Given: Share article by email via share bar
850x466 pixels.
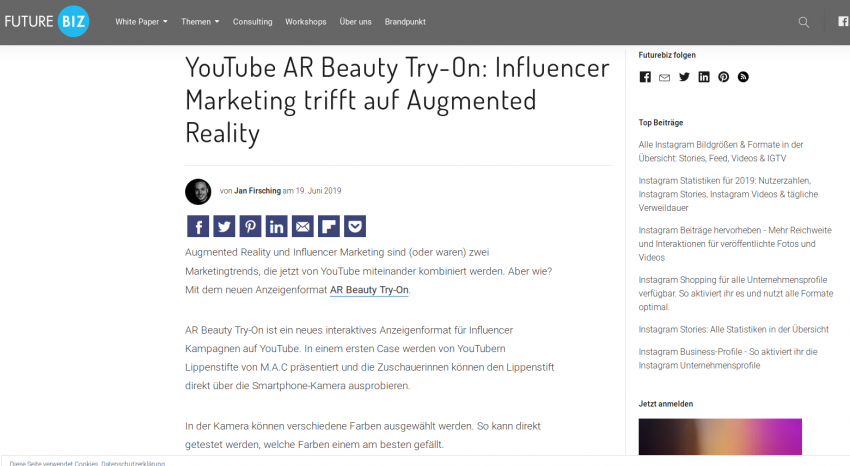Looking at the screenshot, I should (302, 226).
